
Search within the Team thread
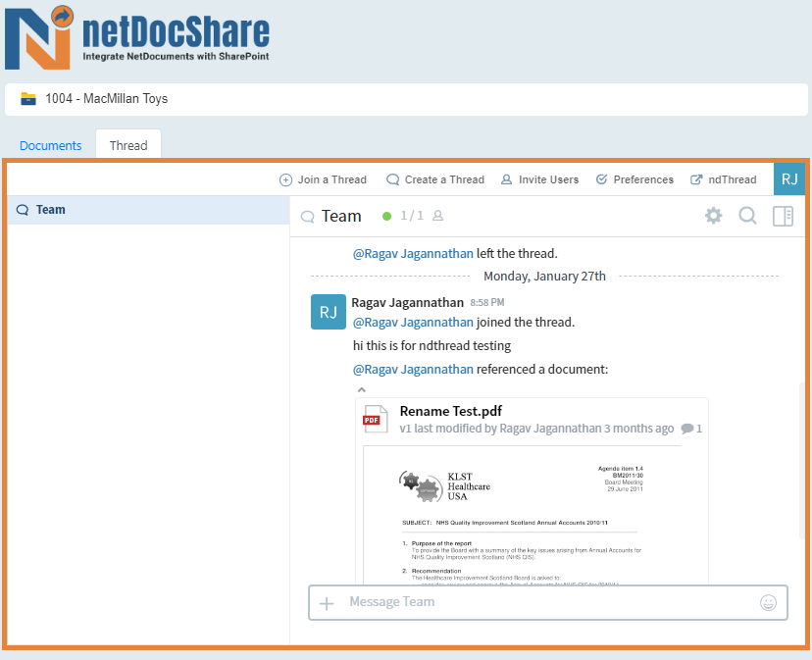pos(747,216)
